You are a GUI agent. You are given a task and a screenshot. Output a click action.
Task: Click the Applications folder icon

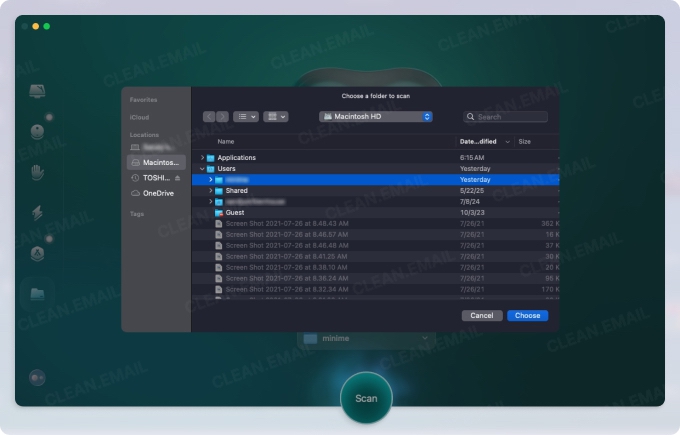tap(210, 158)
